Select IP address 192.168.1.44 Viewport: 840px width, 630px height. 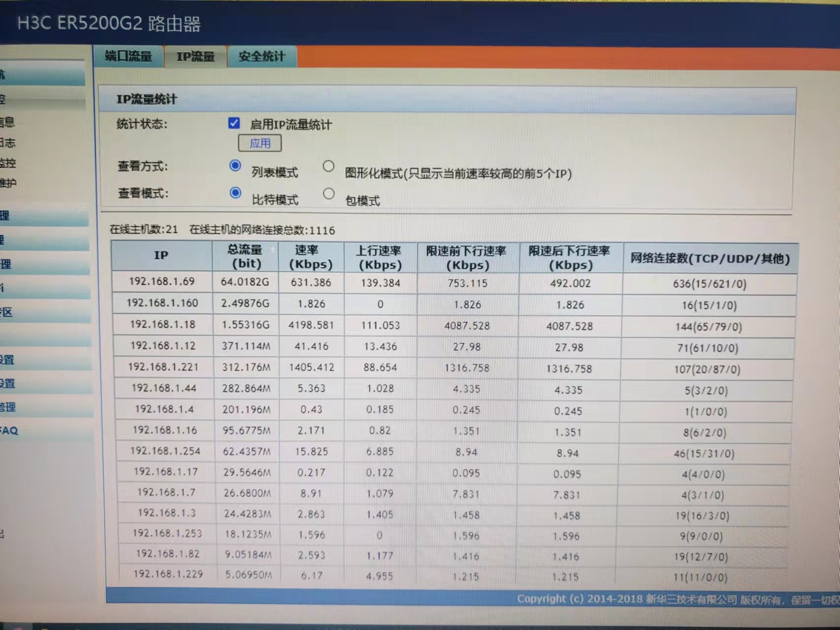164,388
